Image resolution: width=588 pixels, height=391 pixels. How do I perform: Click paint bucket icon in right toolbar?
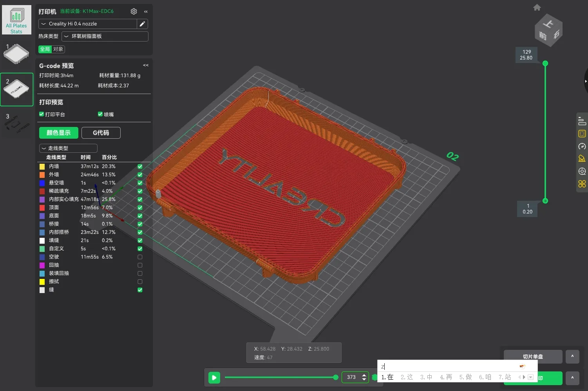[x=582, y=159]
